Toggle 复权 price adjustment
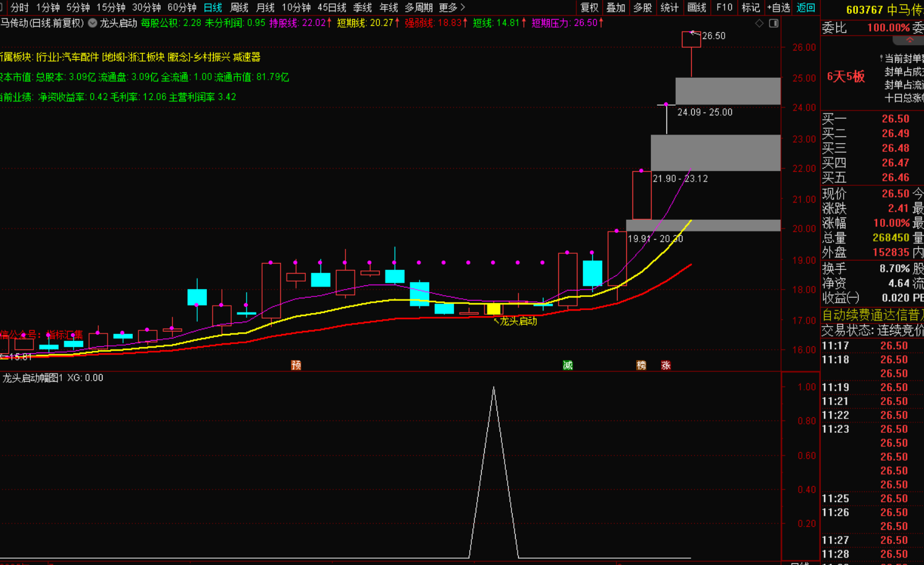924x565 pixels. coord(589,7)
